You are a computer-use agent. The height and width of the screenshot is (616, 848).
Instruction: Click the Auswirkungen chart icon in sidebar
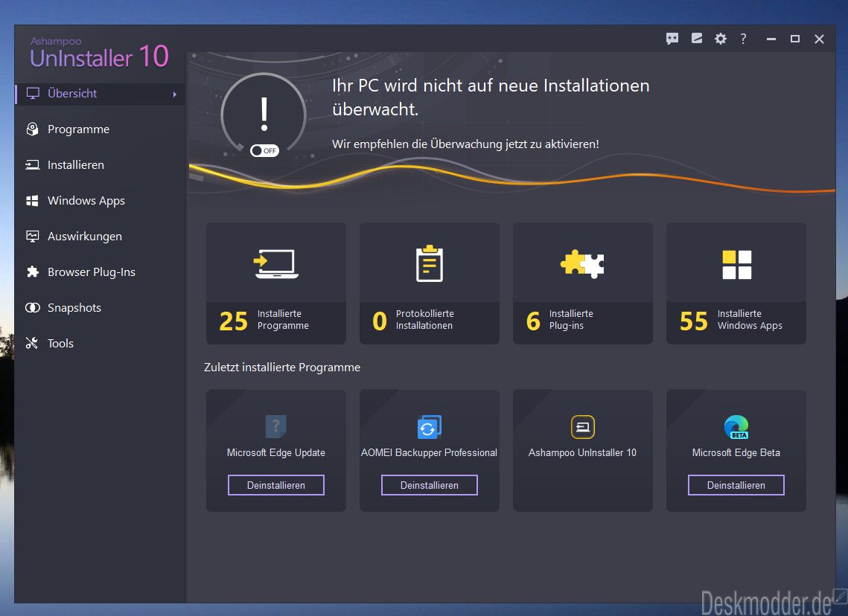tap(33, 236)
